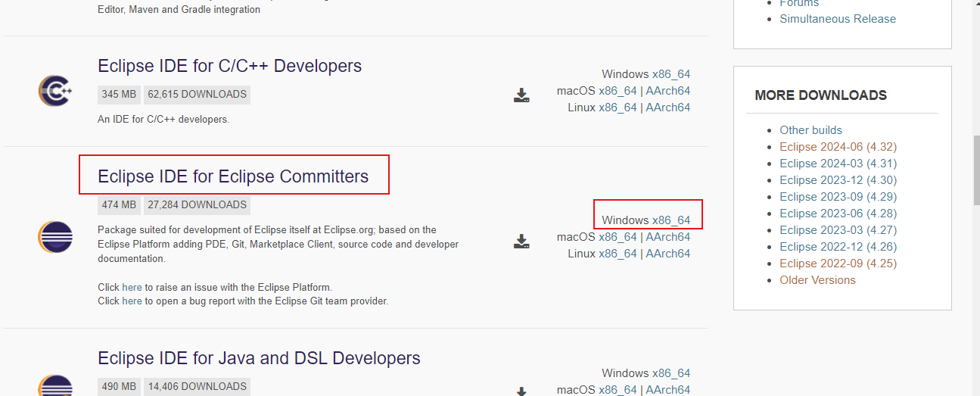Download C/C++ package for Linux x86_64

click(618, 108)
